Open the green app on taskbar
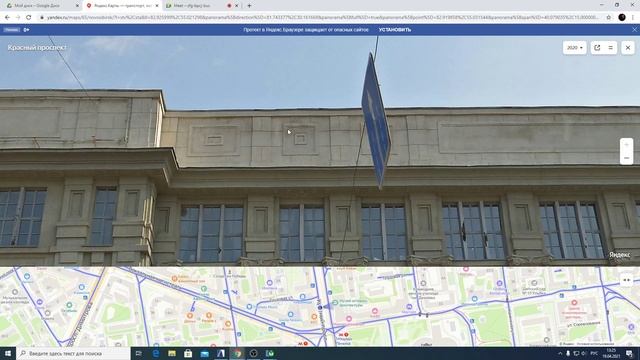Image resolution: width=640 pixels, height=360 pixels. [270, 353]
